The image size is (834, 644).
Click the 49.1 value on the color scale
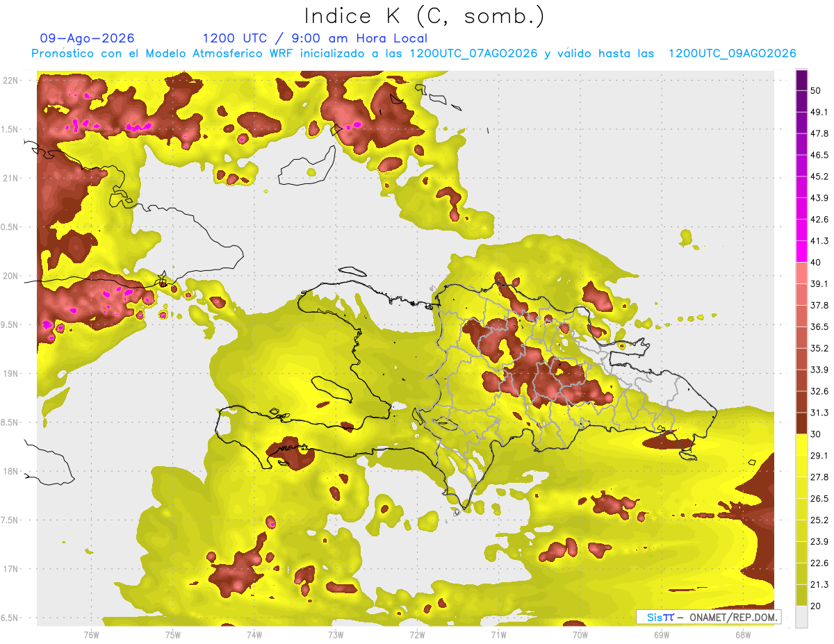click(820, 112)
